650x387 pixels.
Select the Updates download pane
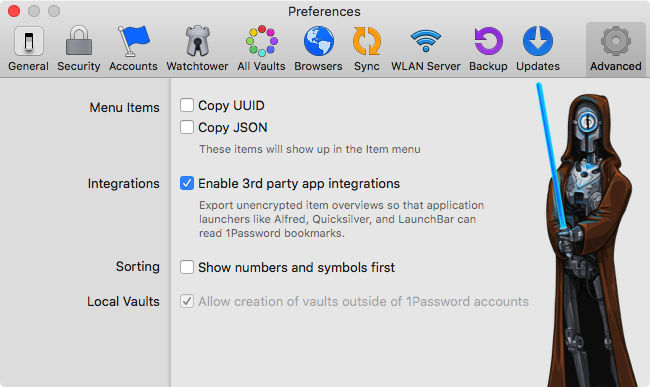point(538,49)
